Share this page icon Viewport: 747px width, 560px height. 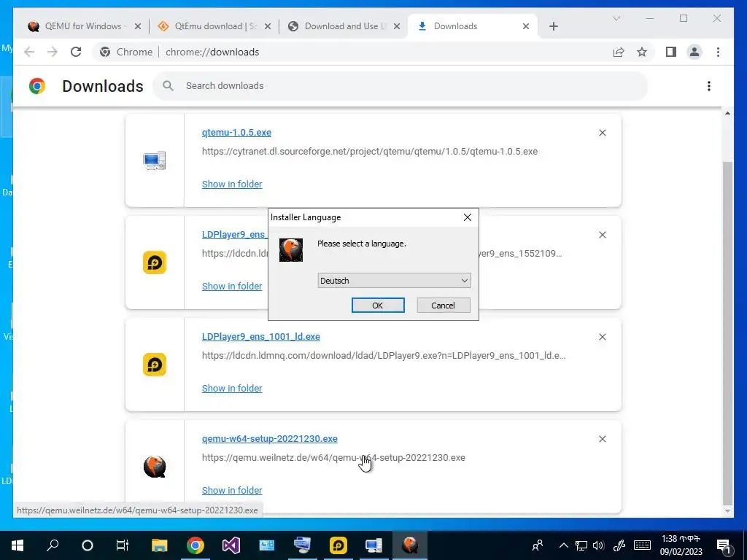click(619, 52)
